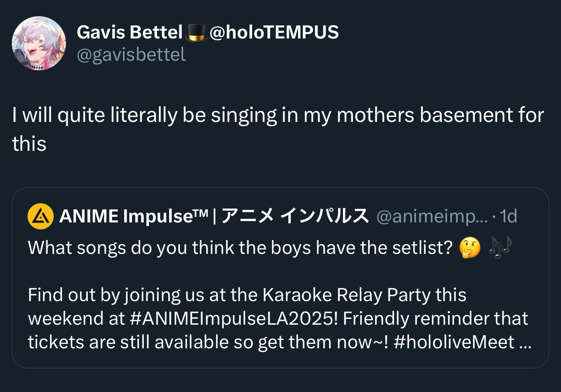Open the #hololiveMeet hashtag
Viewport: 561px width, 392px height.
(x=453, y=342)
